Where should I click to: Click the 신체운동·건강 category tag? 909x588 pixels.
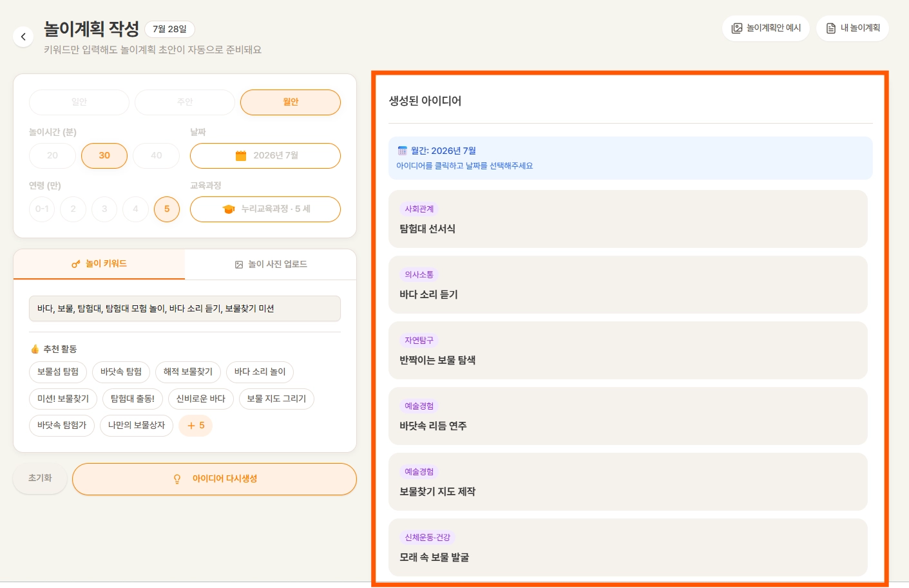[x=428, y=538]
